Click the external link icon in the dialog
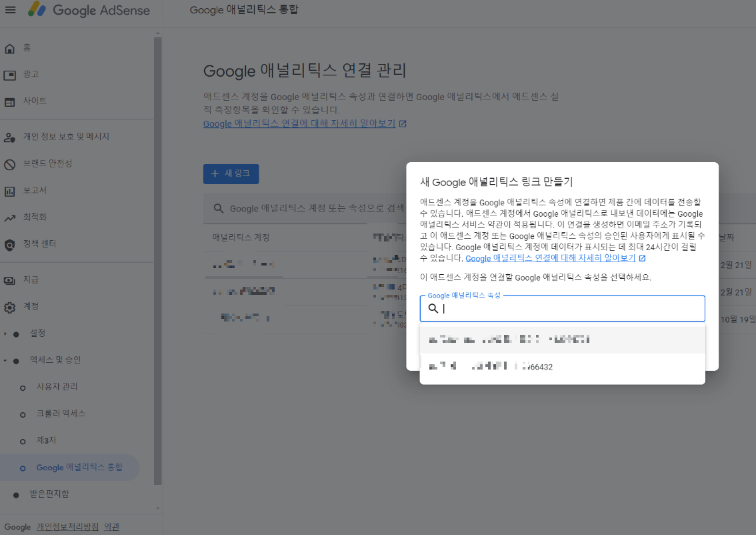The height and width of the screenshot is (535, 756). (x=642, y=258)
